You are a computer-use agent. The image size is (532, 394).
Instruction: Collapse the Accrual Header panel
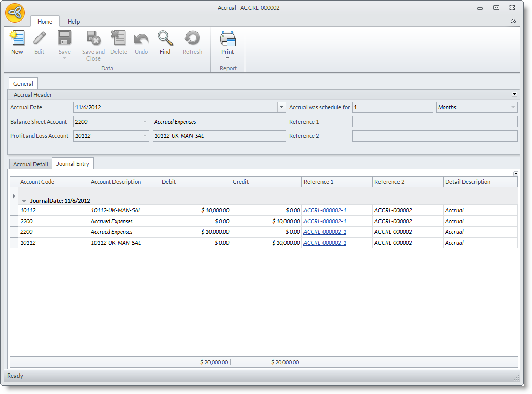(515, 94)
